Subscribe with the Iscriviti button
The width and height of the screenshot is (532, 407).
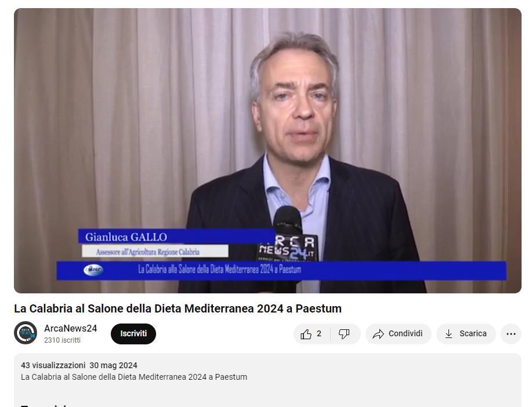tap(133, 334)
